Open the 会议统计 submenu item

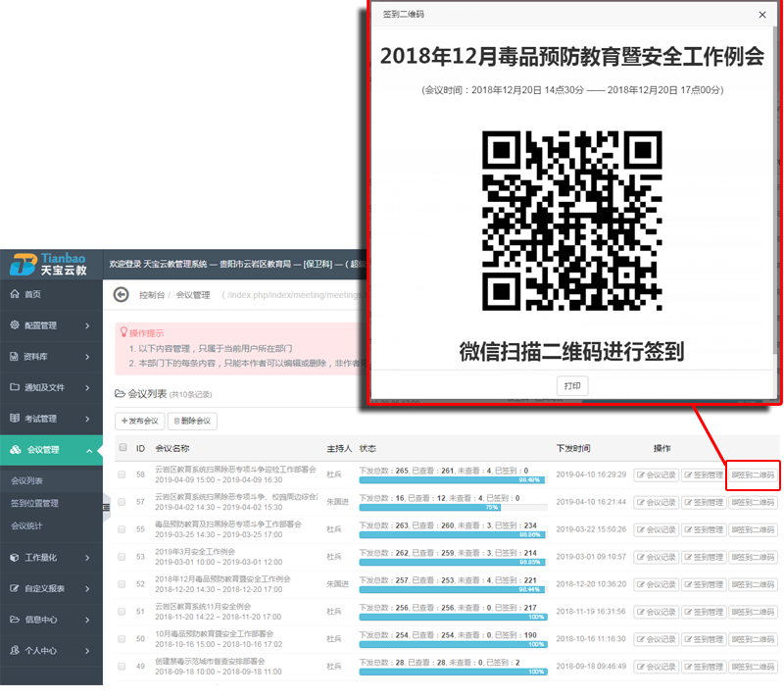point(27,525)
